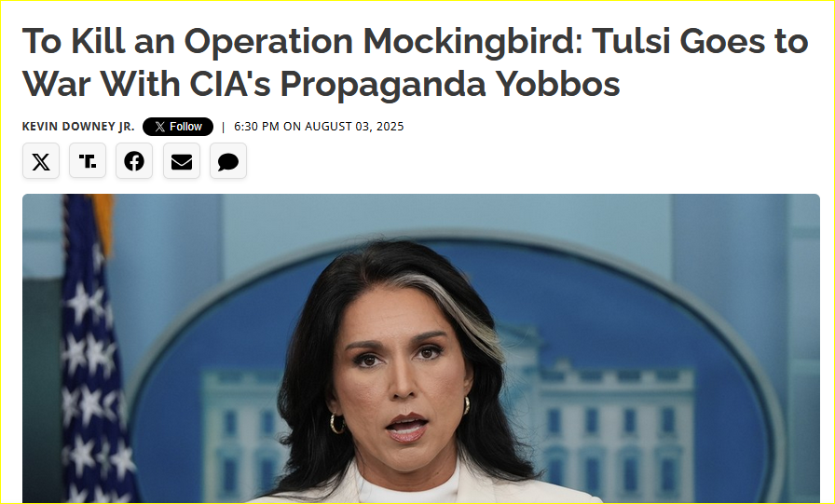Click the X logo inside Follow button
835x504 pixels.
click(159, 127)
